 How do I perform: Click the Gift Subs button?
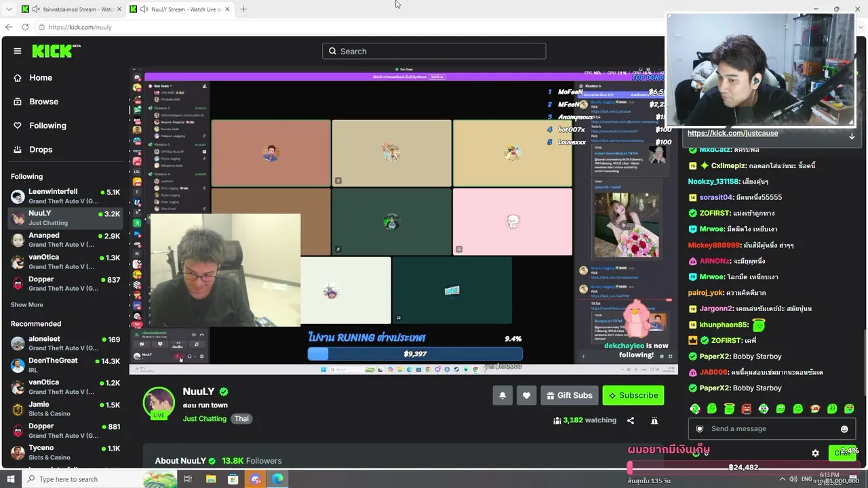click(x=570, y=395)
